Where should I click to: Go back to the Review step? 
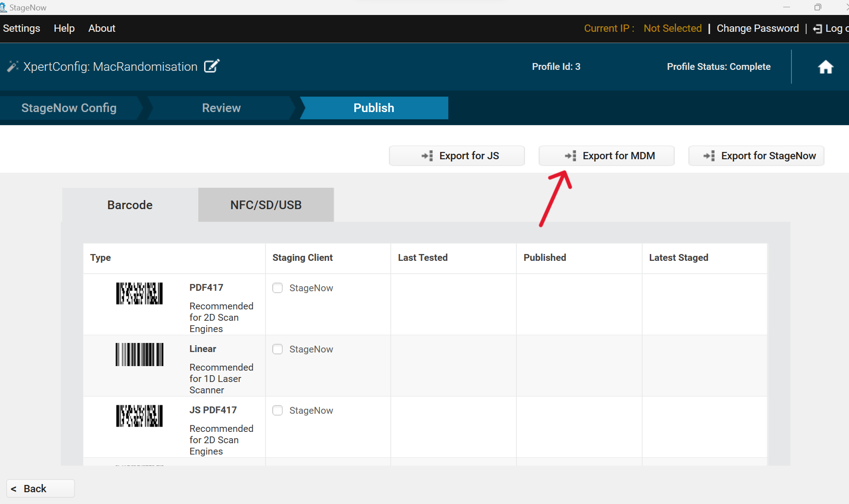coord(221,108)
